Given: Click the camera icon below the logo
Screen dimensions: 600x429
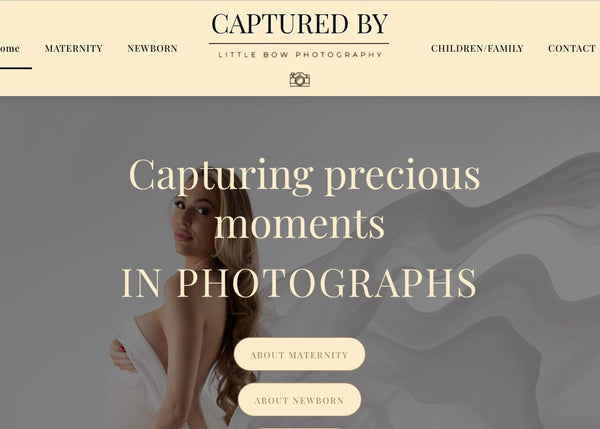Looking at the screenshot, I should tap(300, 79).
